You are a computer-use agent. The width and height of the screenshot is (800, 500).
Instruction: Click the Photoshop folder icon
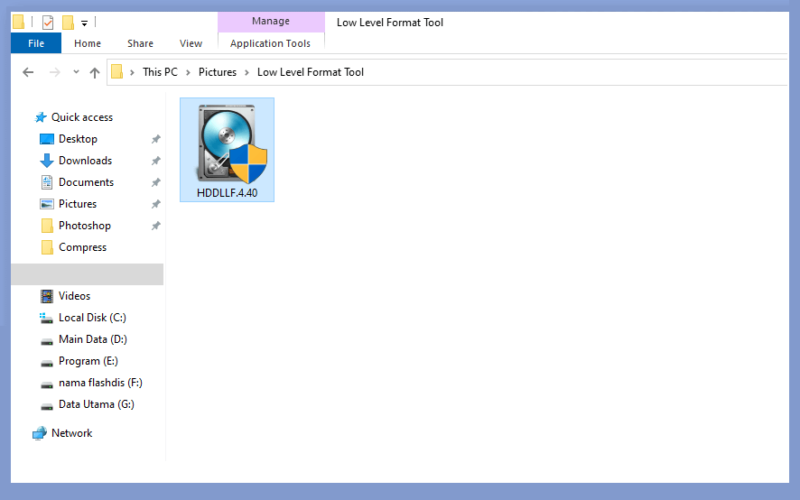pyautogui.click(x=46, y=226)
